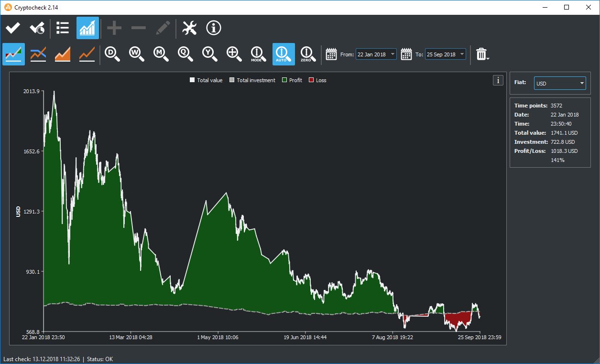Zoom chart to month with M magnifier
600x364 pixels.
pos(161,54)
